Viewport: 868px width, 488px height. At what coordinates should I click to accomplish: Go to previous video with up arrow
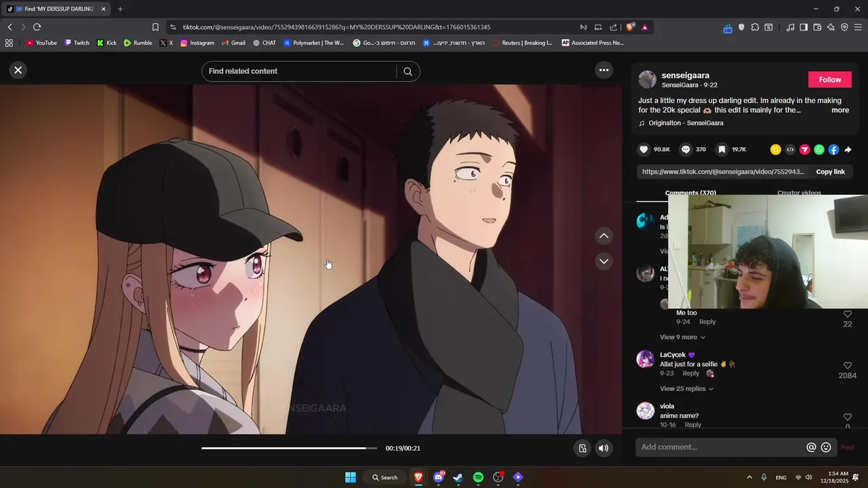click(x=604, y=236)
